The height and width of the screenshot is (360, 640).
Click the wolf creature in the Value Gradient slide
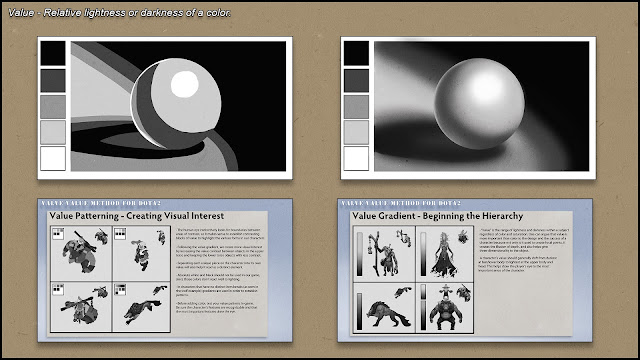click(x=388, y=315)
